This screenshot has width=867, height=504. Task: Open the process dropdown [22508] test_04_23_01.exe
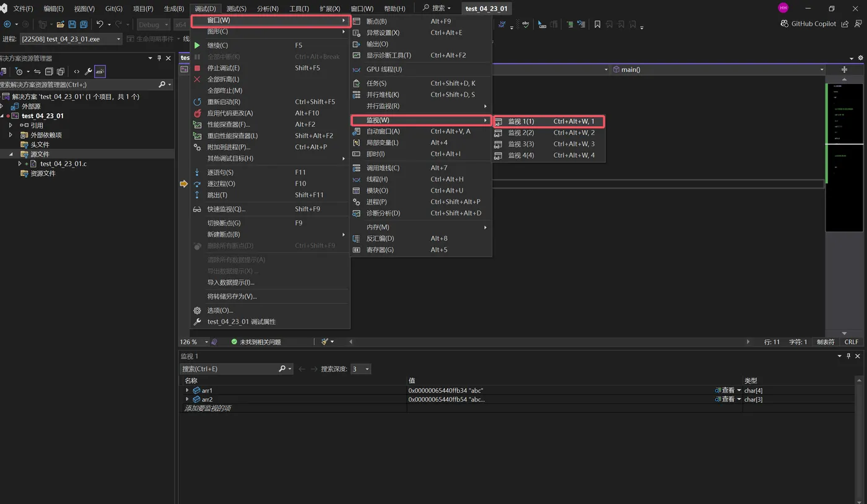(x=71, y=39)
